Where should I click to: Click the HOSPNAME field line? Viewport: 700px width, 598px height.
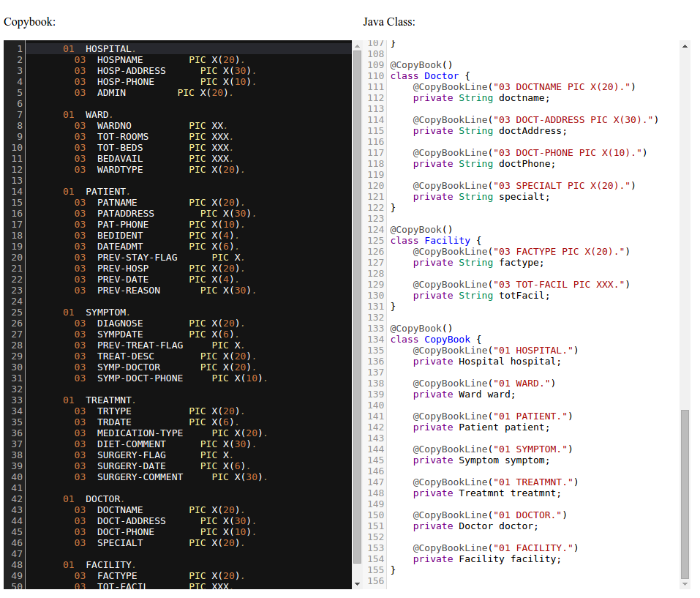(159, 60)
